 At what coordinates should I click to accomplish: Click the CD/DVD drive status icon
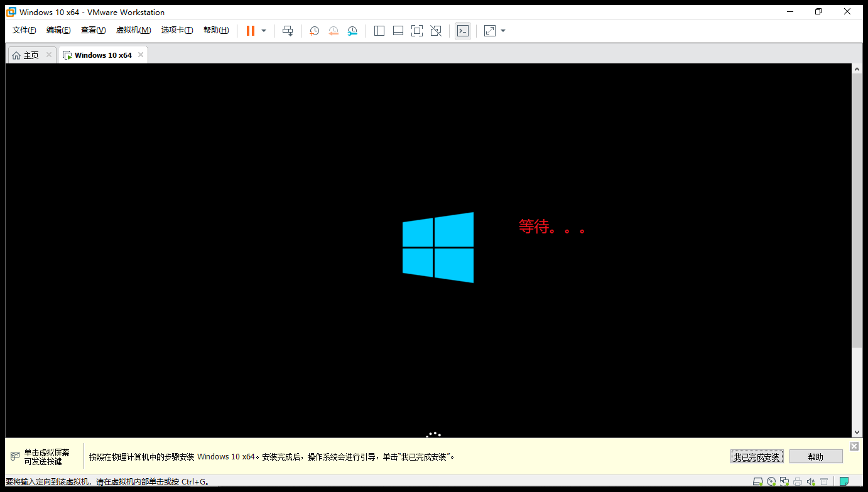[771, 482]
